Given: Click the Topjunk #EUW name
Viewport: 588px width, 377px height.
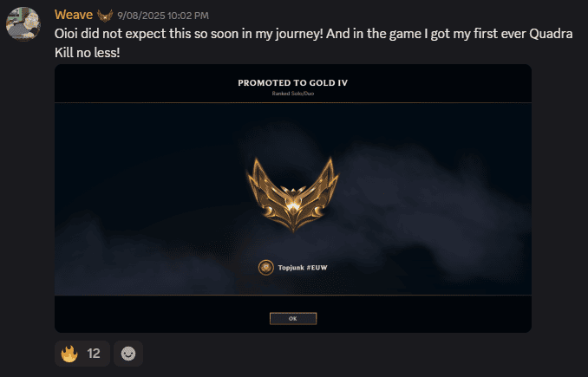Looking at the screenshot, I should [x=303, y=268].
